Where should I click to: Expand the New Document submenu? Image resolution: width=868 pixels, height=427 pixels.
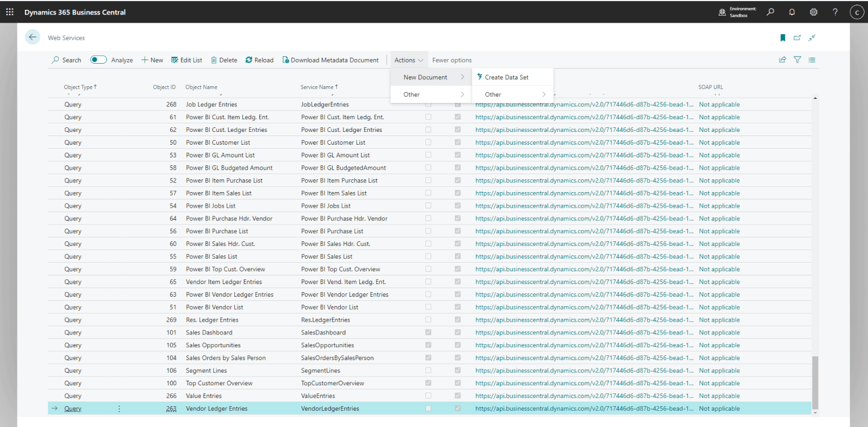pos(431,77)
